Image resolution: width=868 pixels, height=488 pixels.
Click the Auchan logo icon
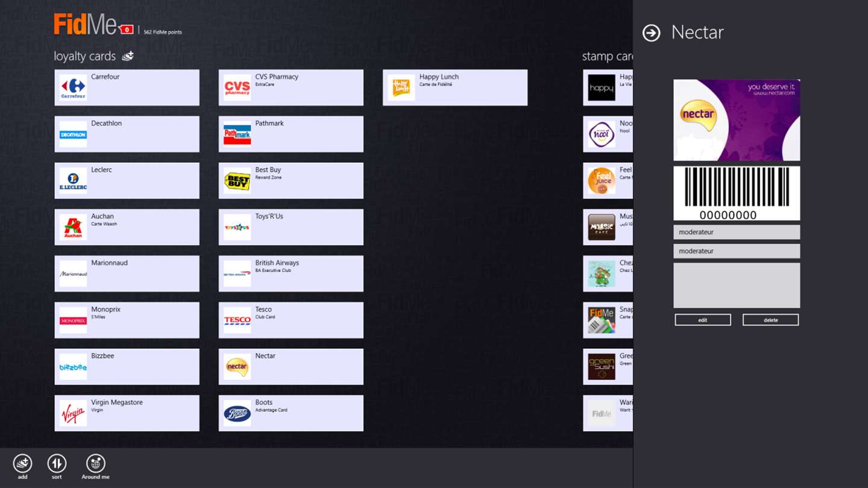point(73,227)
